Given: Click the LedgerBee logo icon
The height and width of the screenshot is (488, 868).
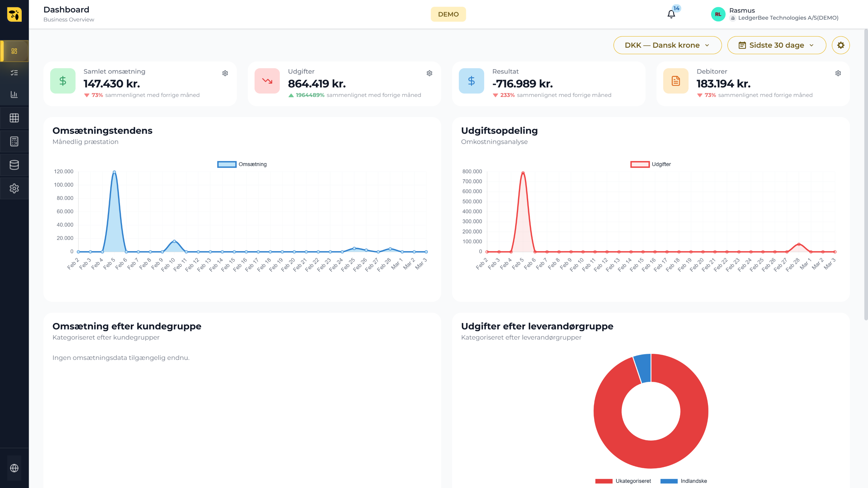Looking at the screenshot, I should point(14,14).
